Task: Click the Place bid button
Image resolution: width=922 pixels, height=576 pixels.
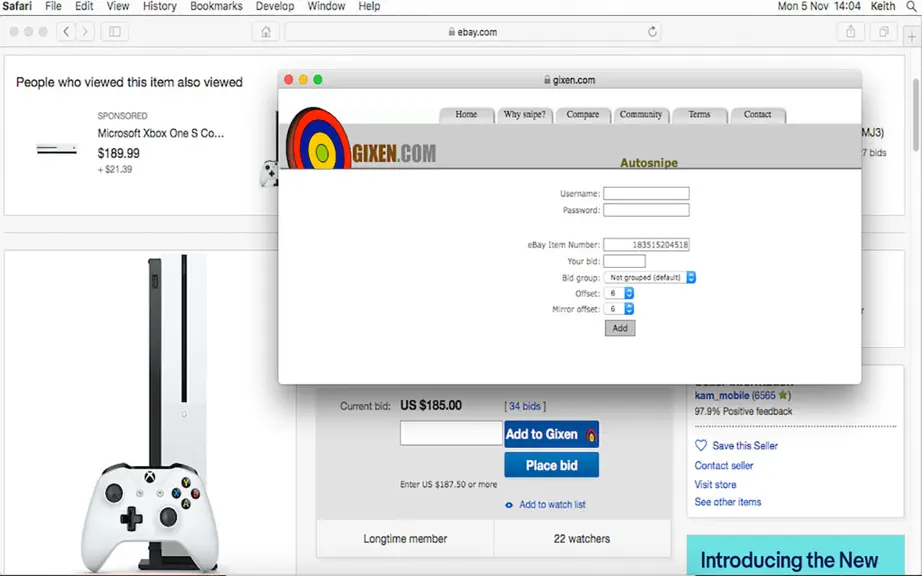Action: (552, 466)
